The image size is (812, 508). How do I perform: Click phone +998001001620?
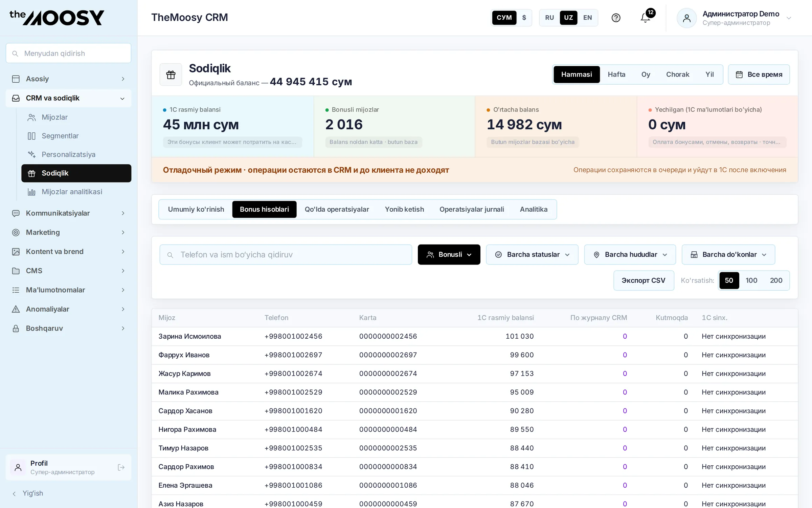tap(293, 411)
